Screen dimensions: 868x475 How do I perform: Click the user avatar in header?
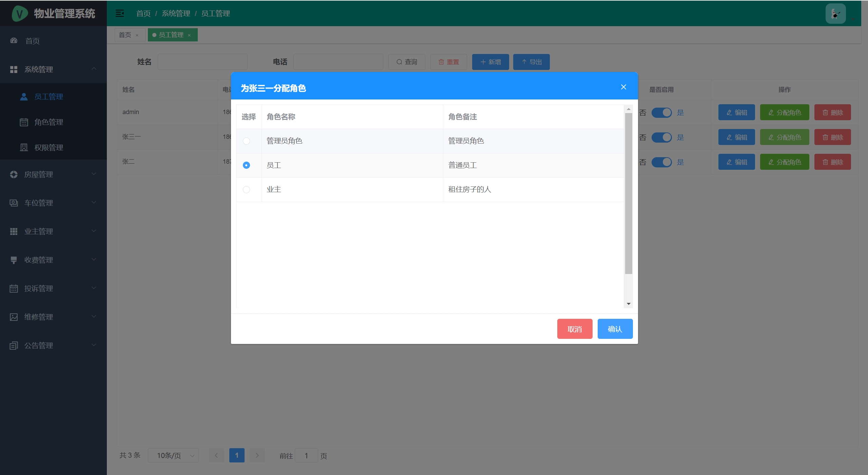[835, 14]
